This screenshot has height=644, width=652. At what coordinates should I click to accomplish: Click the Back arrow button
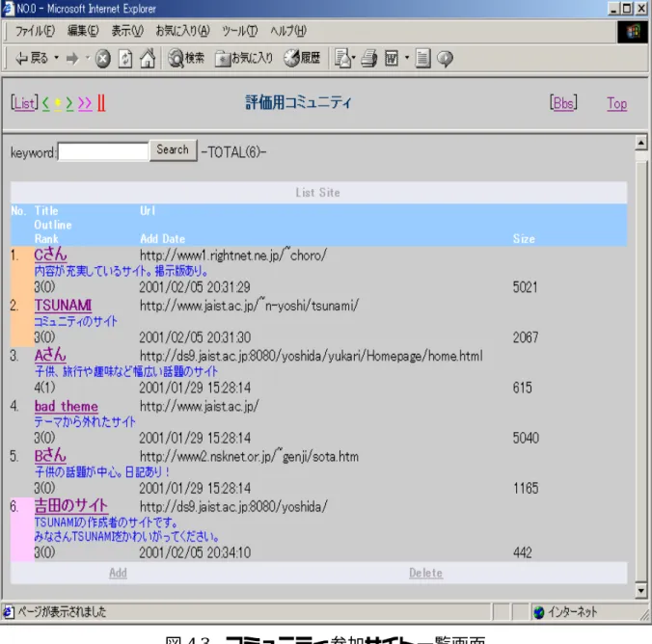click(x=31, y=58)
